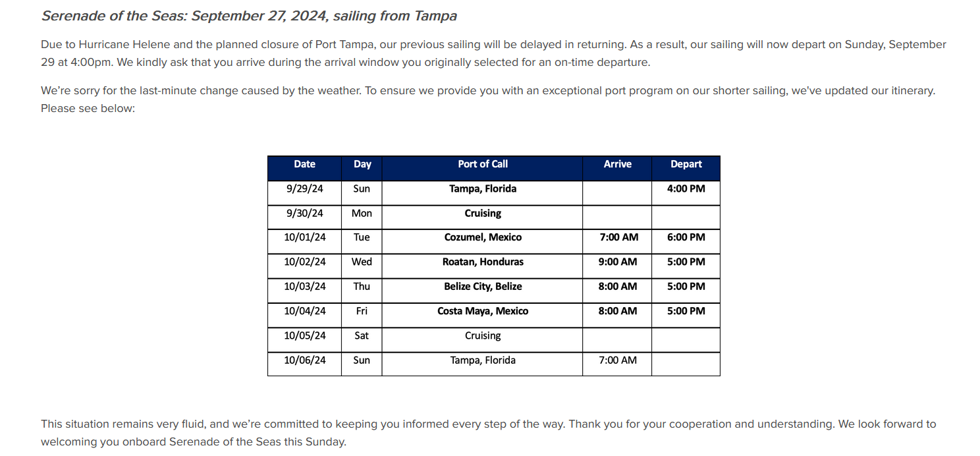980x456 pixels.
Task: Select the 10/05/24 date cell
Action: (x=304, y=339)
